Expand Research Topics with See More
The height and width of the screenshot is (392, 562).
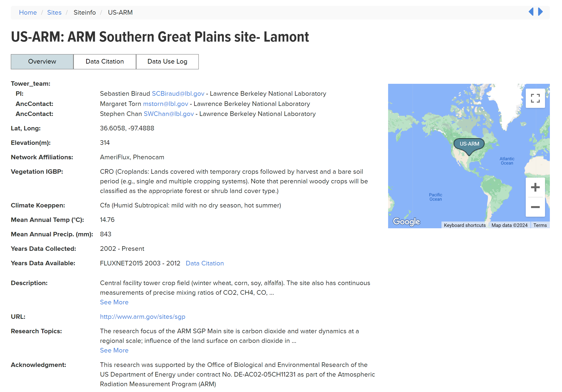[114, 350]
